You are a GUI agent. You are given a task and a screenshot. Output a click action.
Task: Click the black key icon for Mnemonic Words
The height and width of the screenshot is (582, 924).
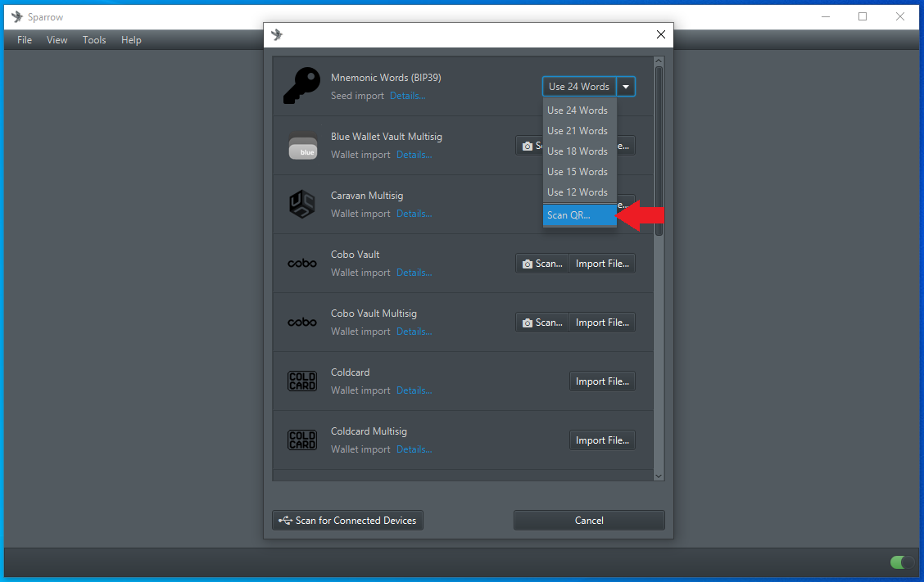[x=301, y=86]
